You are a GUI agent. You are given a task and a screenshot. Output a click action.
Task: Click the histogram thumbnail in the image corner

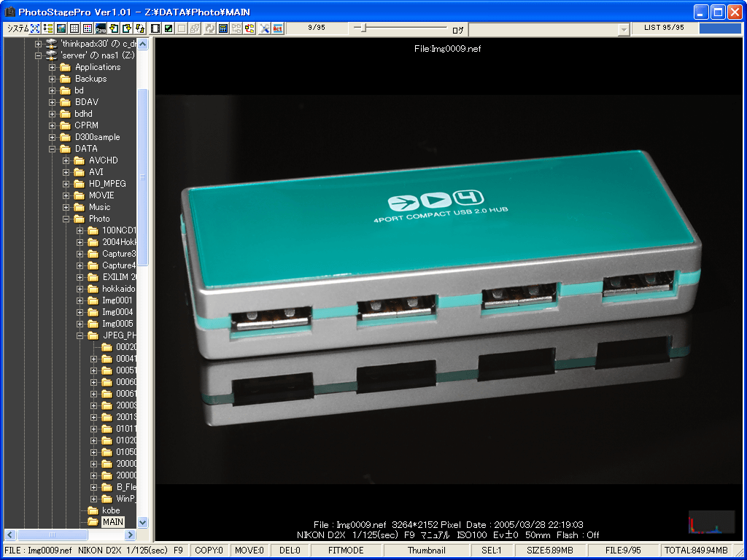pos(711,522)
